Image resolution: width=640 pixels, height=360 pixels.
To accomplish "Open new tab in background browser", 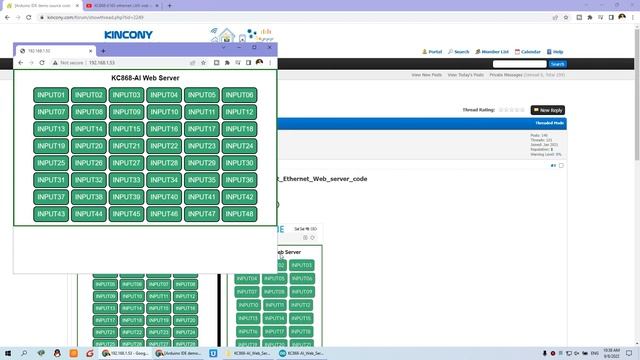I will click(x=169, y=6).
